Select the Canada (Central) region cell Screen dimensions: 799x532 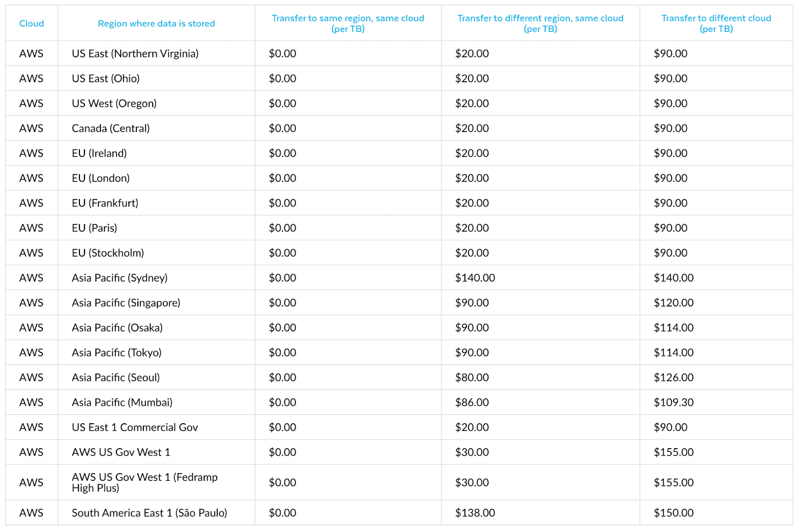(111, 128)
